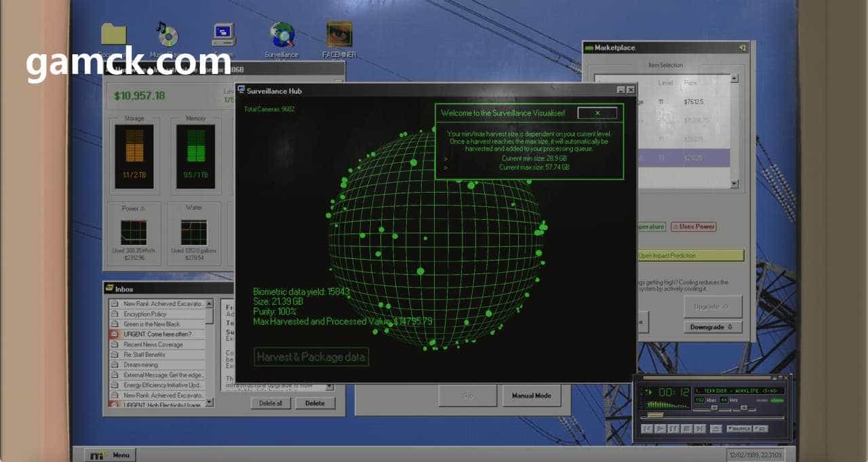Click the Marketplace list scroll down arrow
Viewport: 868px width, 462px height.
(x=734, y=184)
